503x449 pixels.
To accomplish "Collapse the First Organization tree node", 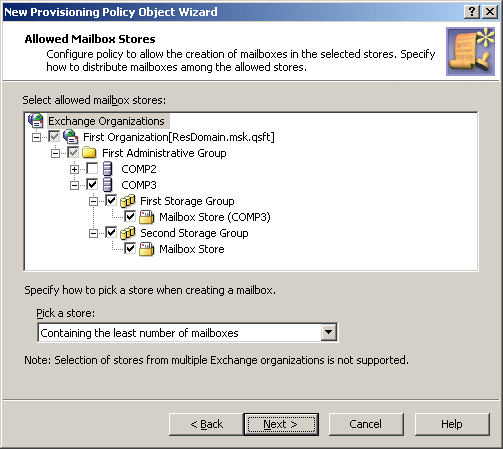I will (36, 137).
